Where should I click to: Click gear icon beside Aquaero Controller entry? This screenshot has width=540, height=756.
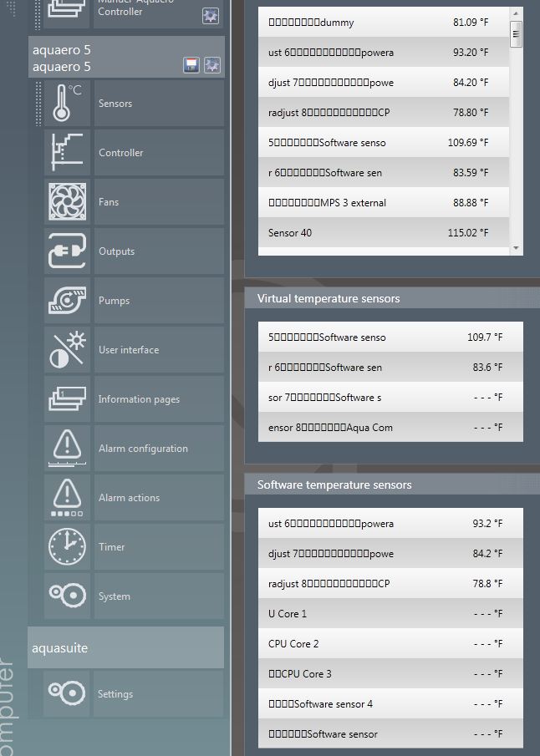211,16
